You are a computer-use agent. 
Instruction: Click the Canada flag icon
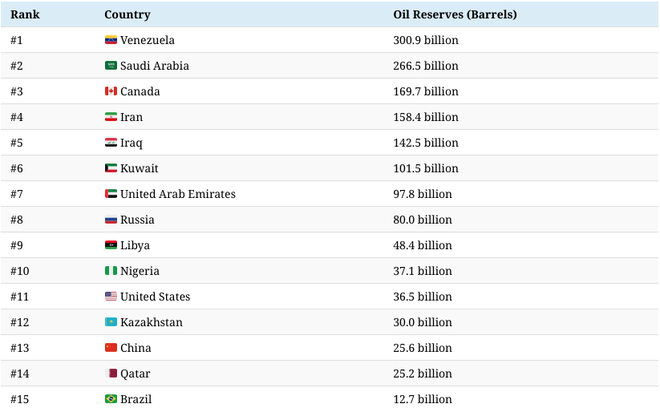[111, 92]
